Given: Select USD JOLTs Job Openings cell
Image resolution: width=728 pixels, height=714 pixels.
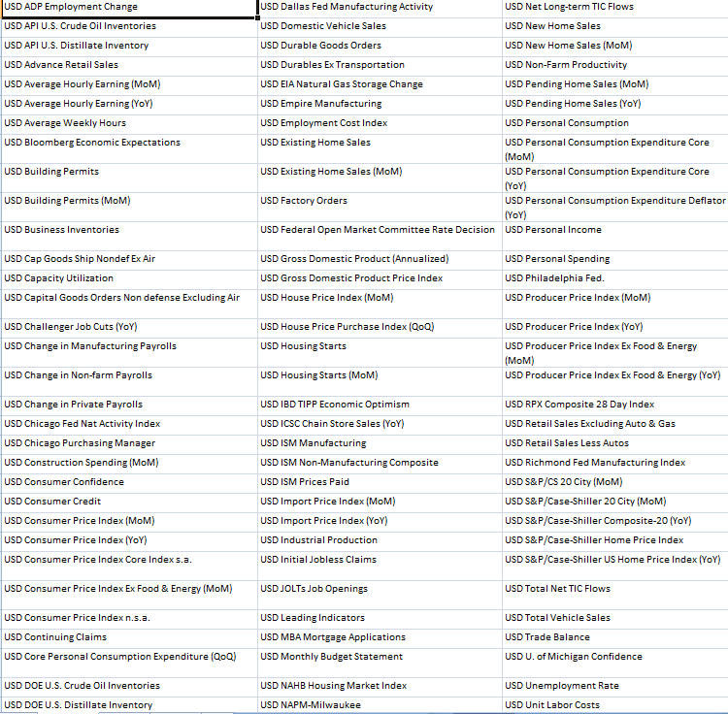Looking at the screenshot, I should pos(380,596).
